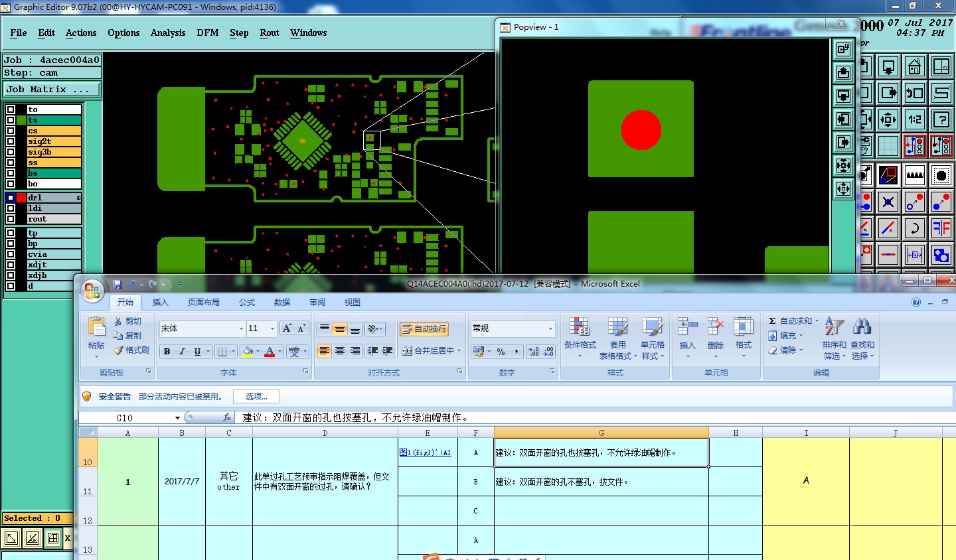Click font color red A swatch
956x560 pixels.
point(270,352)
